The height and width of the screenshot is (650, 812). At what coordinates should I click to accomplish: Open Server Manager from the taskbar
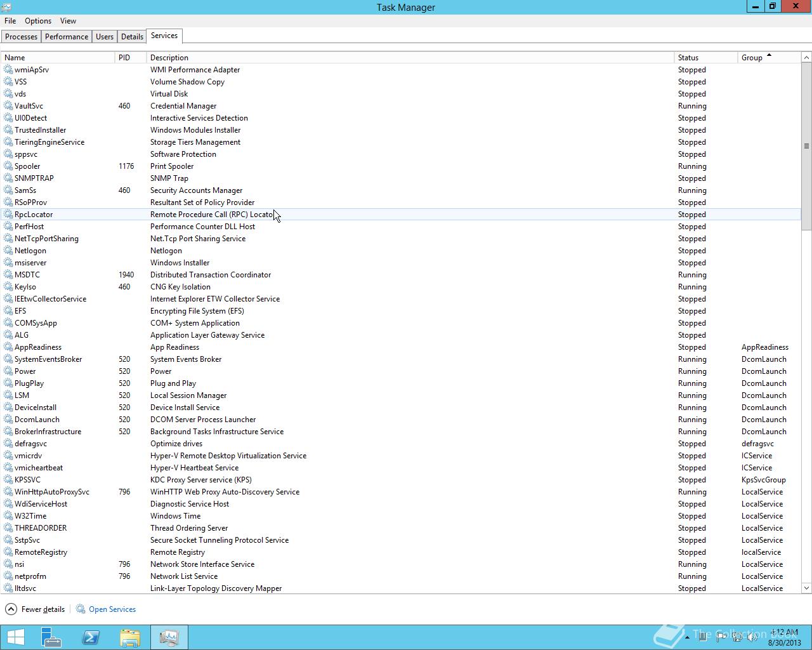(x=51, y=637)
